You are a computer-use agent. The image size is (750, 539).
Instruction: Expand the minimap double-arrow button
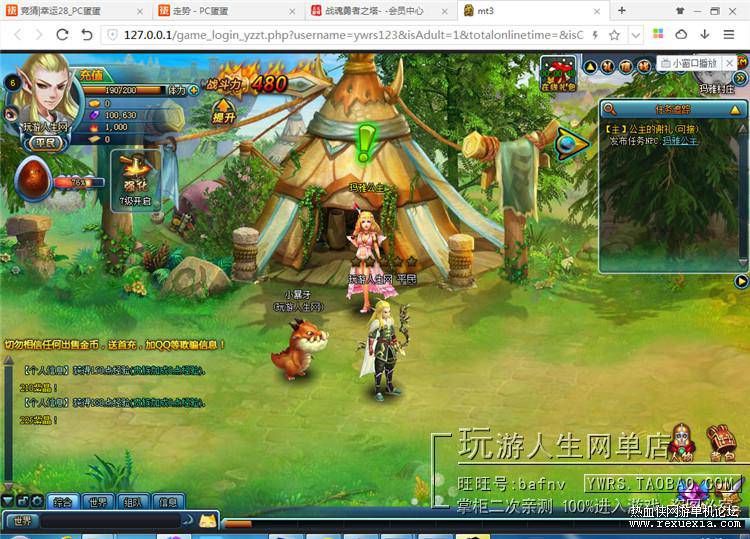[x=740, y=77]
